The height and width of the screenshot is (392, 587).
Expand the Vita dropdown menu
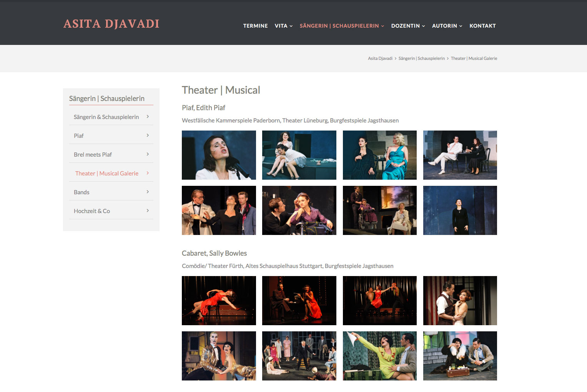tap(283, 26)
